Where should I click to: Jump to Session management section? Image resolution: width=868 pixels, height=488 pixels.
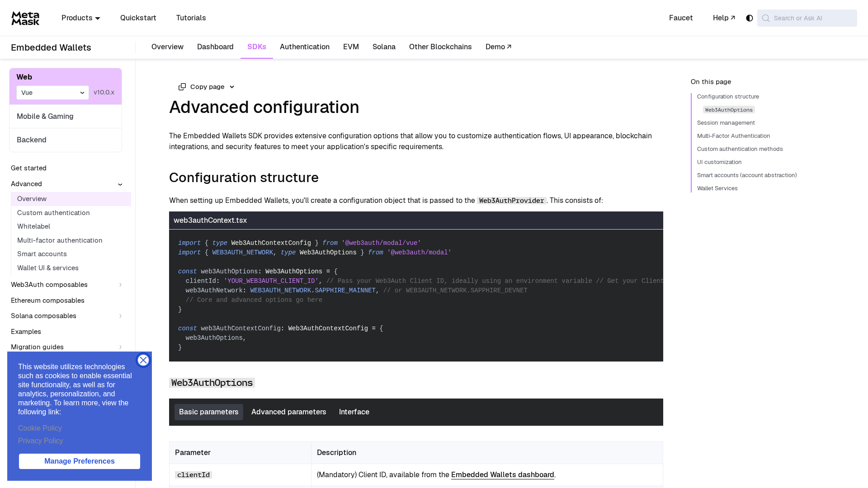point(726,123)
